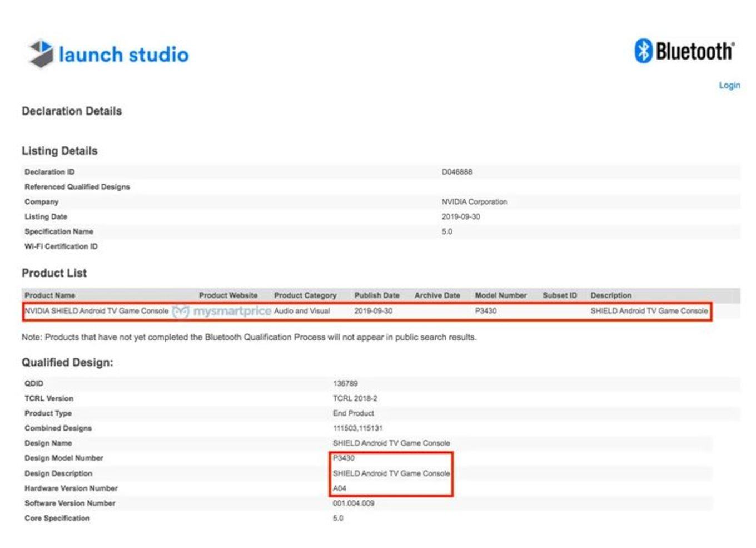Click the Hardware Version Number label

71,488
